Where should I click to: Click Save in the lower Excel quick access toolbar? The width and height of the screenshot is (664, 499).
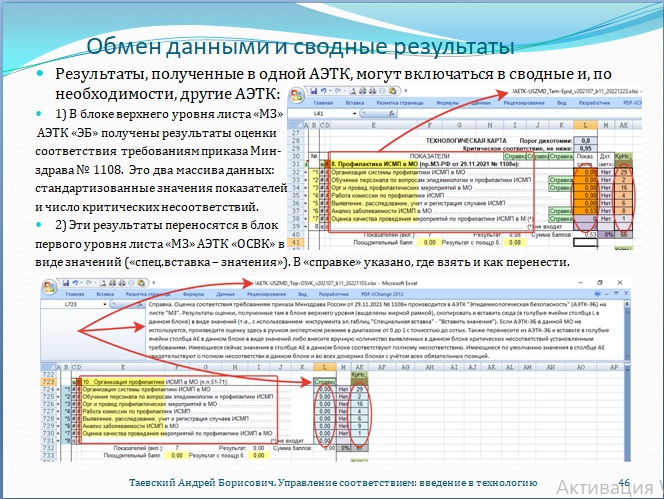coord(66,283)
